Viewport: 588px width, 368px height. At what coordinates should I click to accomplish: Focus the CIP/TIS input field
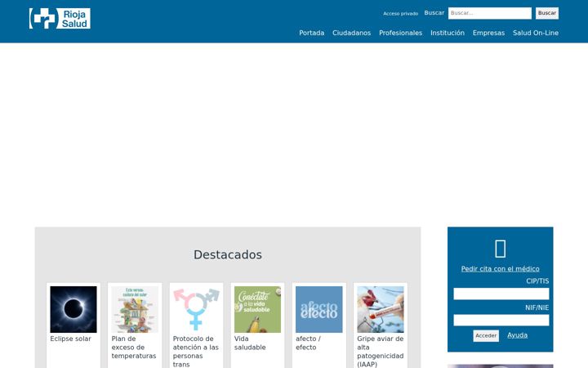[x=501, y=294]
